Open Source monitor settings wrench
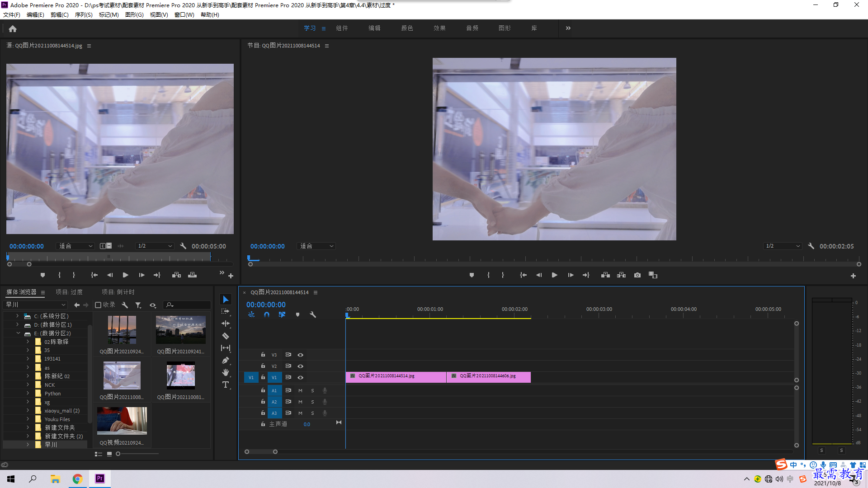The image size is (868, 488). [183, 246]
